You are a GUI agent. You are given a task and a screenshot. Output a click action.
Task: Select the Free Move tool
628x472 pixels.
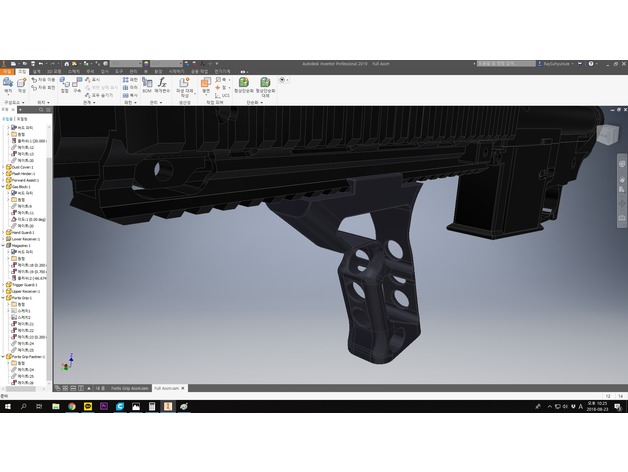pos(43,80)
